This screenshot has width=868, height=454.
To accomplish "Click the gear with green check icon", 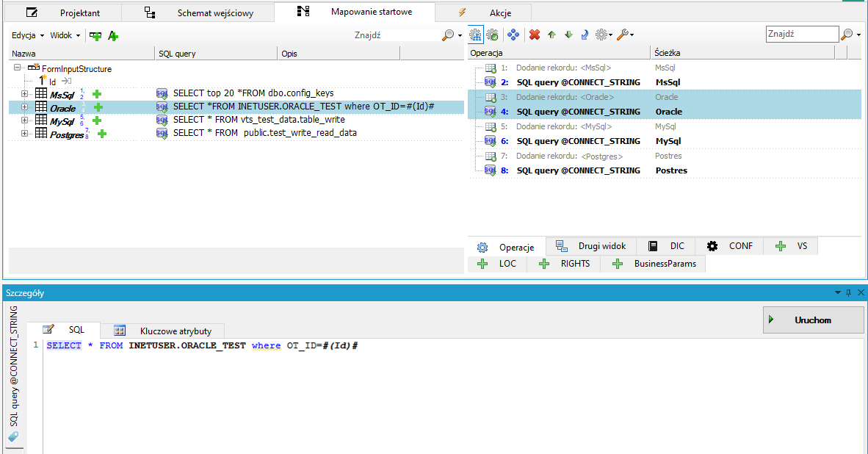I will [492, 35].
